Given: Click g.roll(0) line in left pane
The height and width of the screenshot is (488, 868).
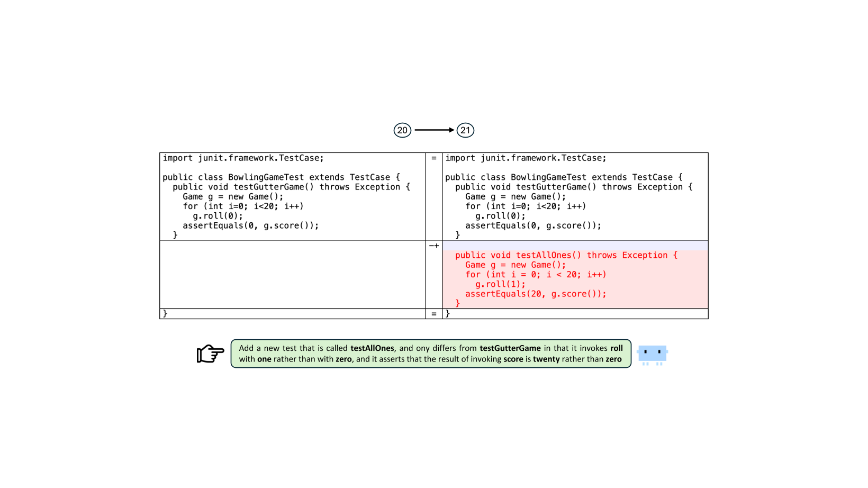Looking at the screenshot, I should click(x=218, y=216).
